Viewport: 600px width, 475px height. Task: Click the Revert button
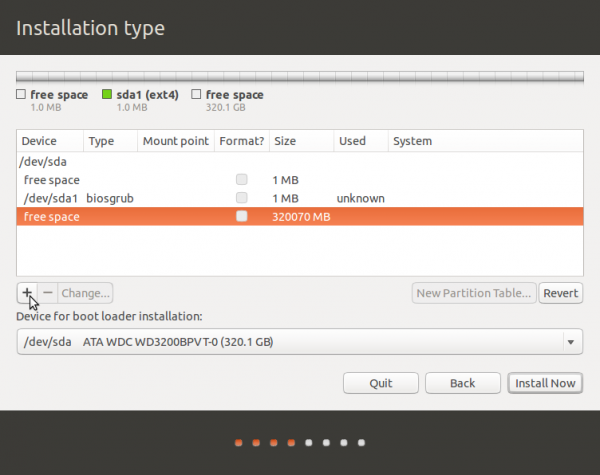tap(560, 293)
